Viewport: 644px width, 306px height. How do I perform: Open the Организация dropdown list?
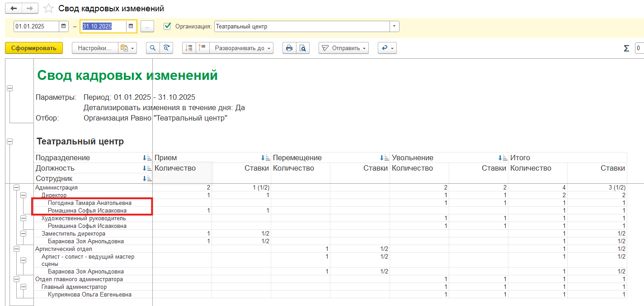point(395,26)
